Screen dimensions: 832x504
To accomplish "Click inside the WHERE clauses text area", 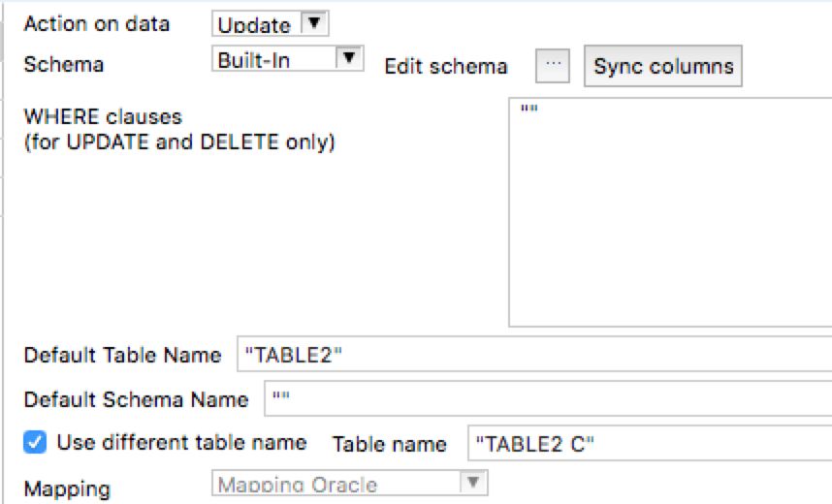I will click(669, 211).
